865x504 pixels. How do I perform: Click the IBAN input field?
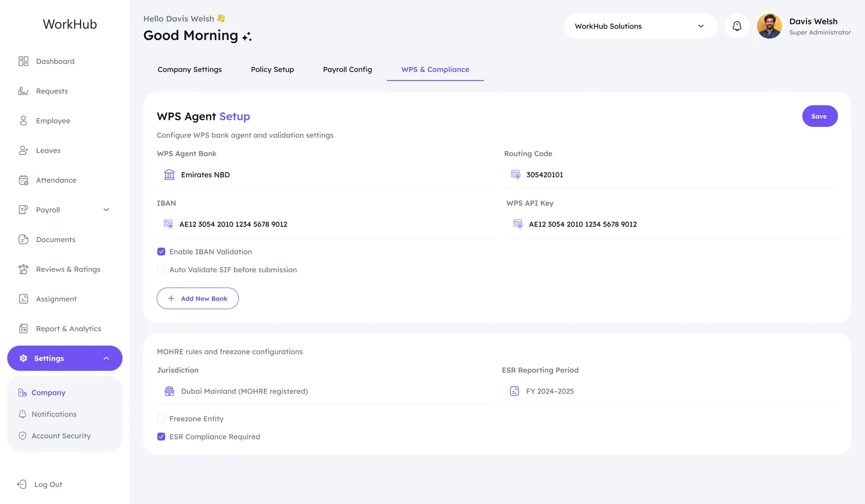[x=324, y=224]
